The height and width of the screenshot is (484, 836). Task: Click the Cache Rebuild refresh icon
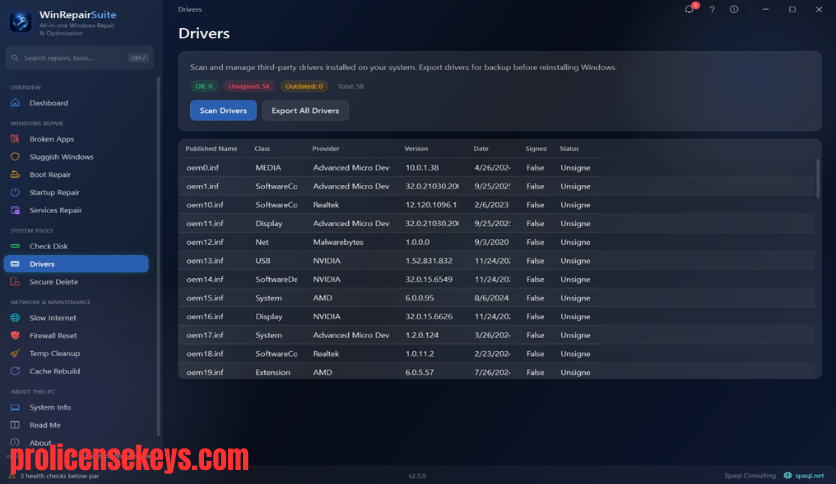click(15, 371)
